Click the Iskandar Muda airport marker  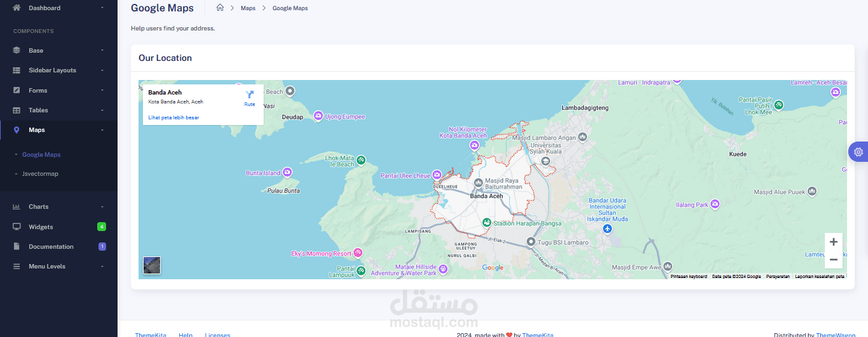[607, 228]
